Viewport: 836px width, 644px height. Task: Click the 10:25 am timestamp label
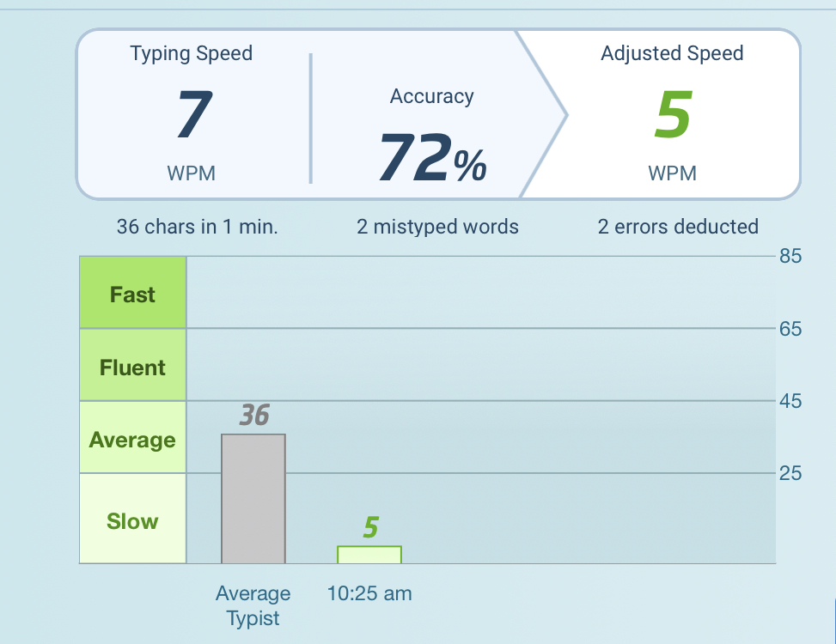369,593
